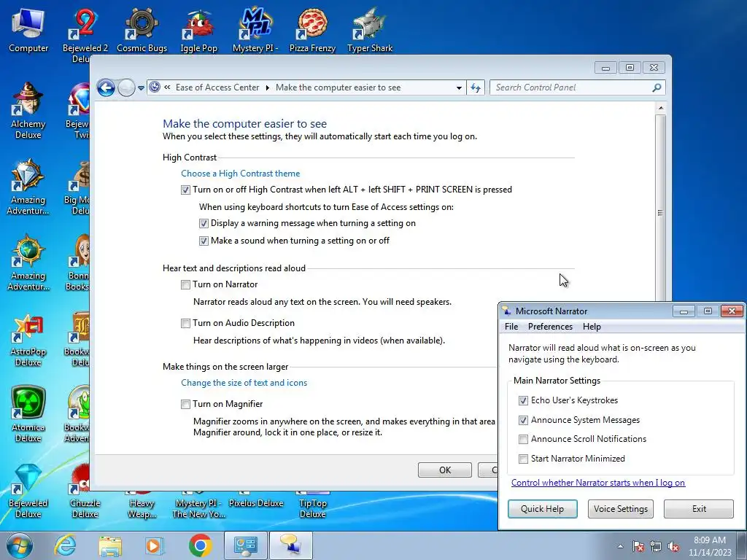The width and height of the screenshot is (747, 560).
Task: Open Windows Explorer from the taskbar
Action: pos(110,545)
